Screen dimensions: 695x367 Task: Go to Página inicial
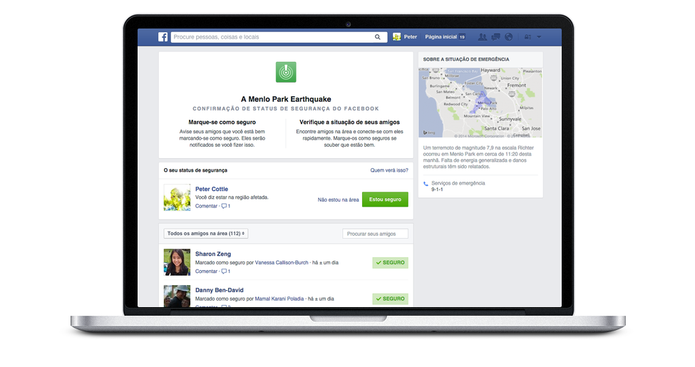click(441, 37)
